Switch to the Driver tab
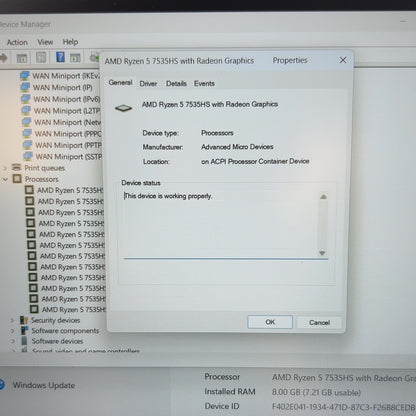Screen dimensions: 416x416 pos(148,84)
